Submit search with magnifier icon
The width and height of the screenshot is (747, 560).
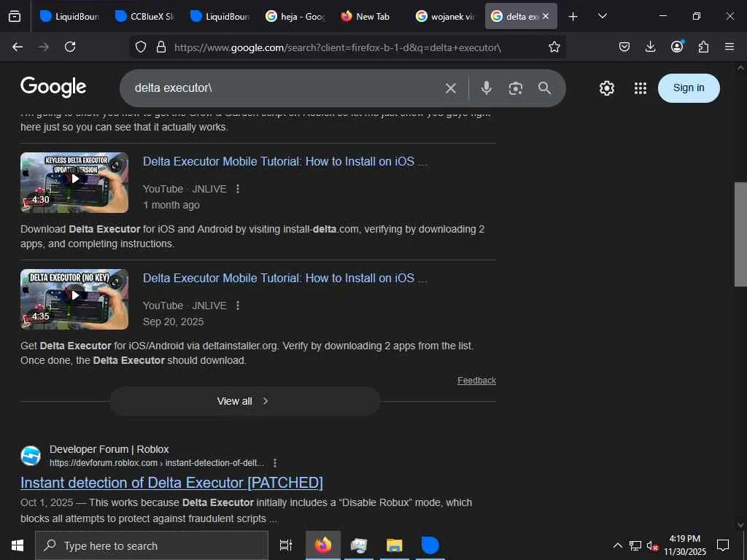pos(544,88)
